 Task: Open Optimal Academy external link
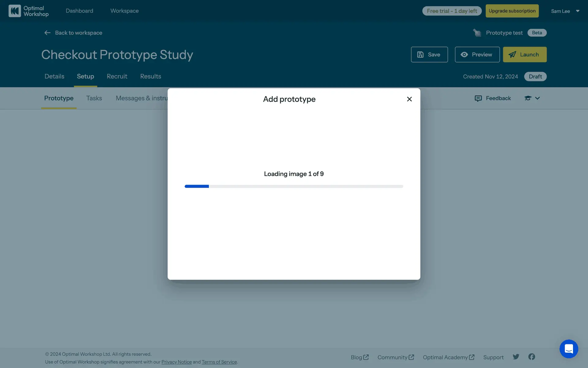click(x=448, y=357)
